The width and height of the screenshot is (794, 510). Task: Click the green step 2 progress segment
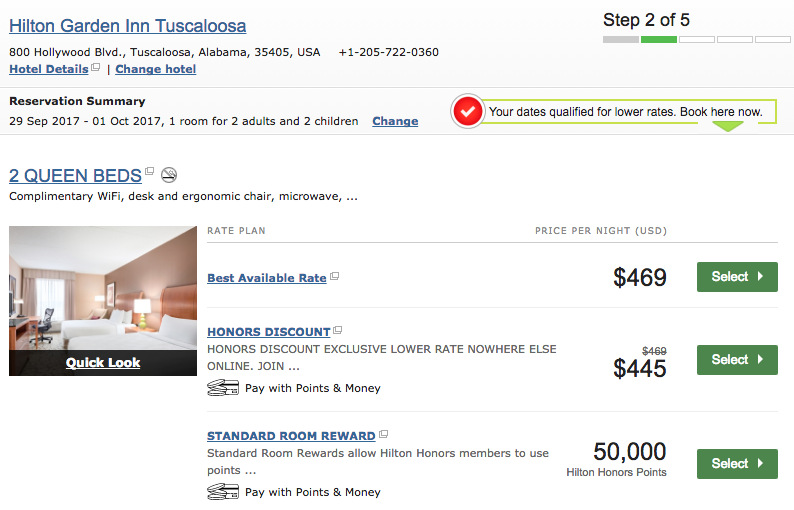tap(659, 40)
